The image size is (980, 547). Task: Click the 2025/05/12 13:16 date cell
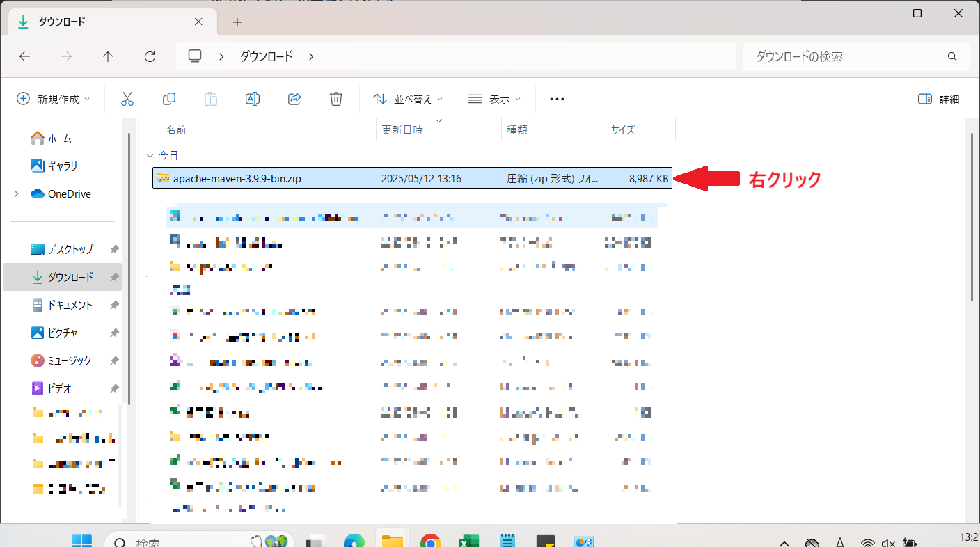[421, 179]
